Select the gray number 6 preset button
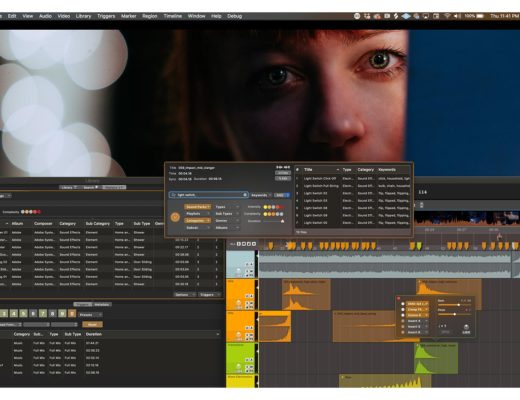Image resolution: width=520 pixels, height=400 pixels. click(33, 314)
